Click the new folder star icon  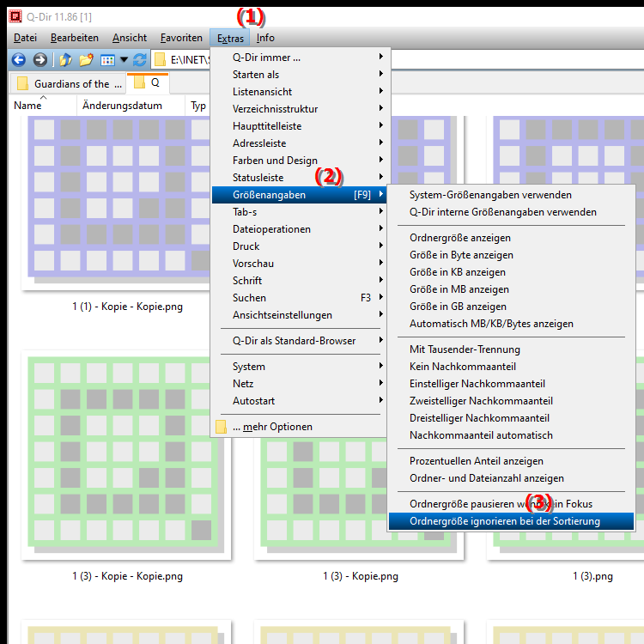coord(86,60)
